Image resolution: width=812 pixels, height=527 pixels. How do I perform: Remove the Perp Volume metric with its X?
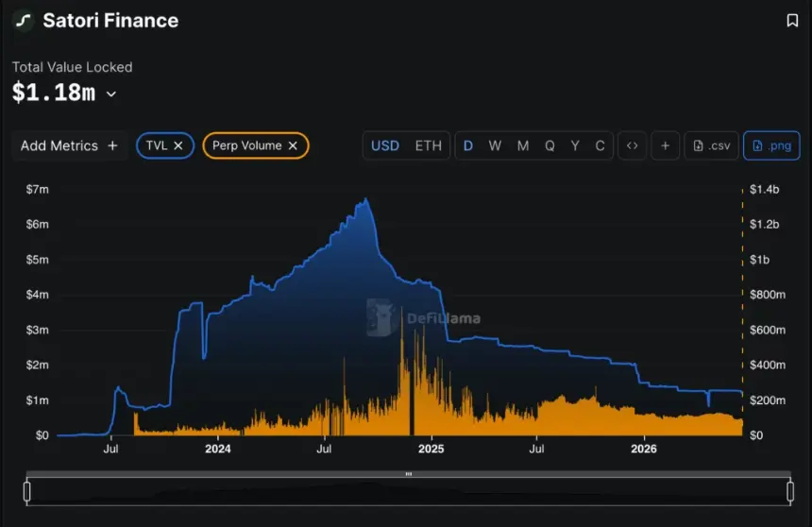pos(293,145)
